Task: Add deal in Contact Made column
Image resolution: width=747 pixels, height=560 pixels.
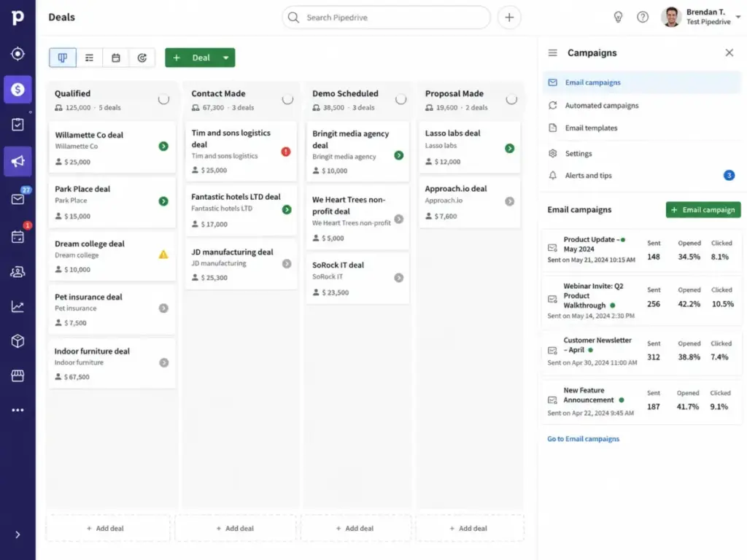Action: (x=236, y=528)
